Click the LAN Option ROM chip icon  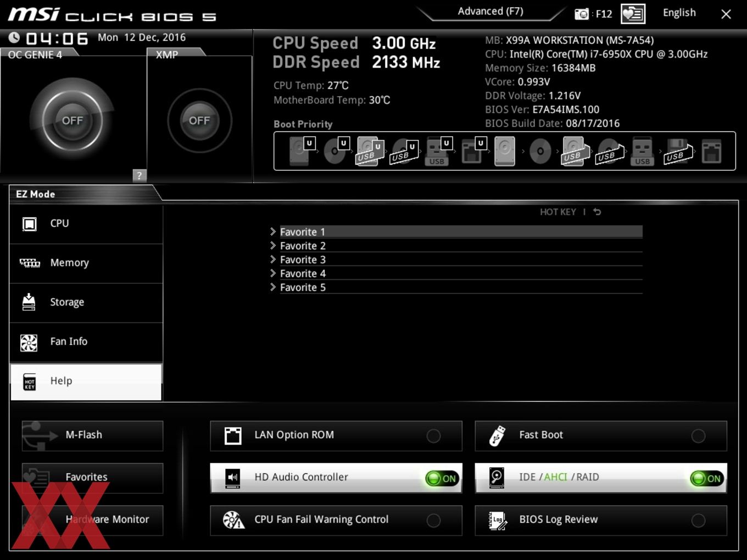tap(233, 435)
